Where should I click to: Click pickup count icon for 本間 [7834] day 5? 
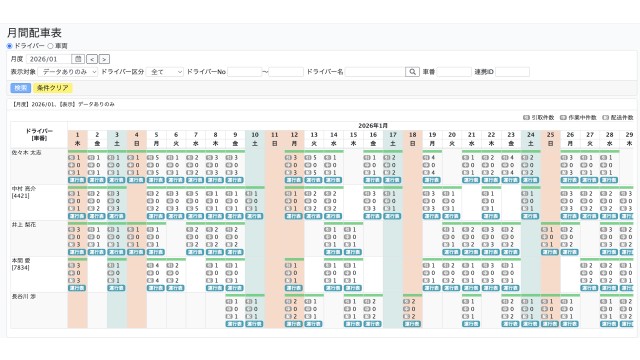coord(150,265)
